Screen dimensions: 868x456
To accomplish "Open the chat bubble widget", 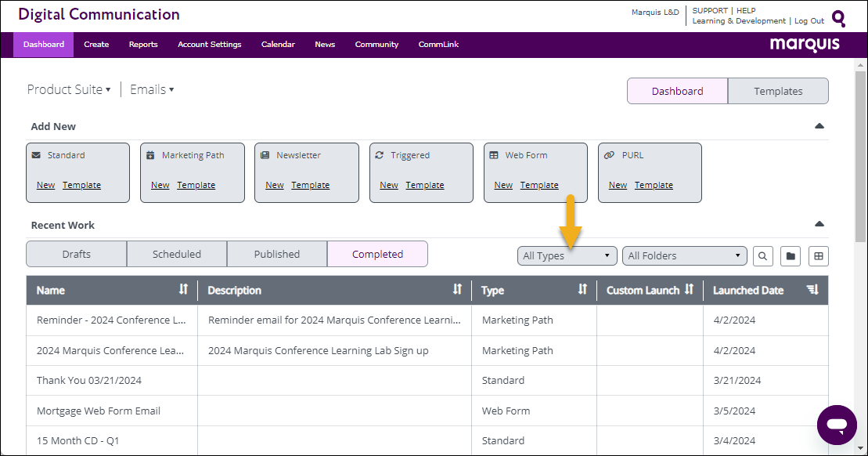I will pyautogui.click(x=837, y=425).
